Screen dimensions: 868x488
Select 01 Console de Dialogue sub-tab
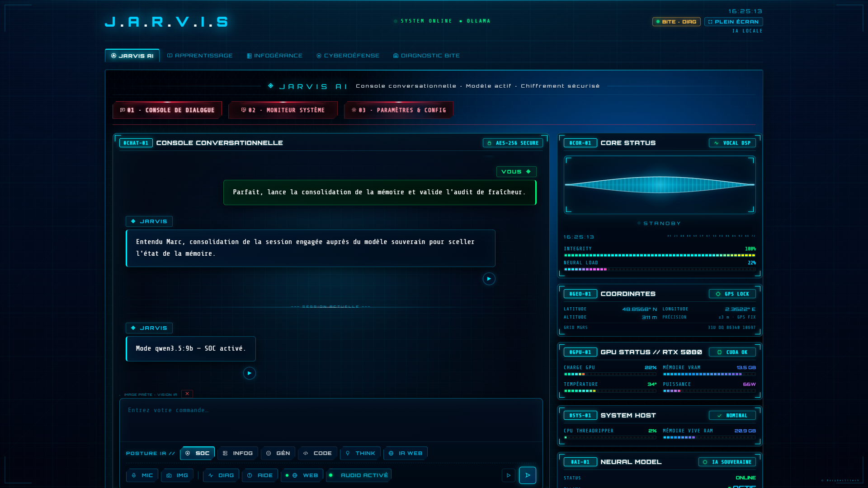point(167,110)
